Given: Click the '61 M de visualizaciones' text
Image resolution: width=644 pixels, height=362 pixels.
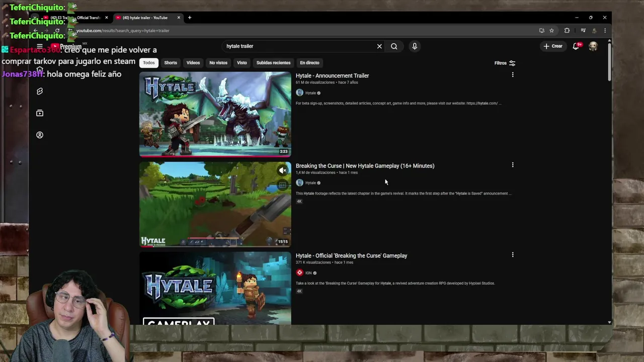Looking at the screenshot, I should (315, 82).
